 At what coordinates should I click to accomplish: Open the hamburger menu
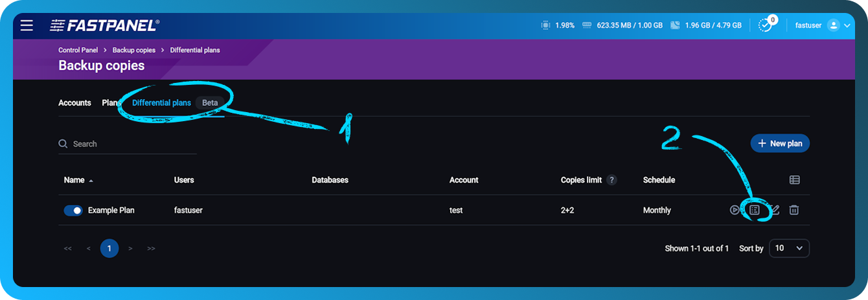tap(27, 25)
